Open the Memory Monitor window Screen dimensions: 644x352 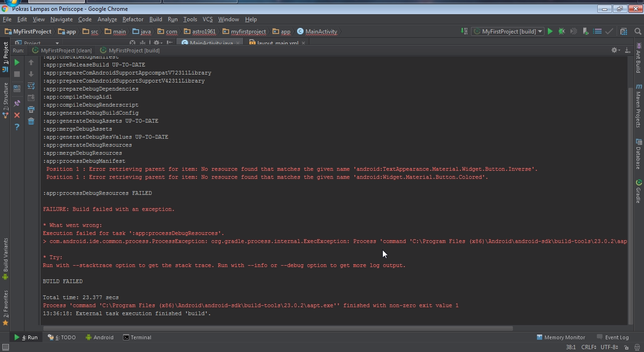561,337
